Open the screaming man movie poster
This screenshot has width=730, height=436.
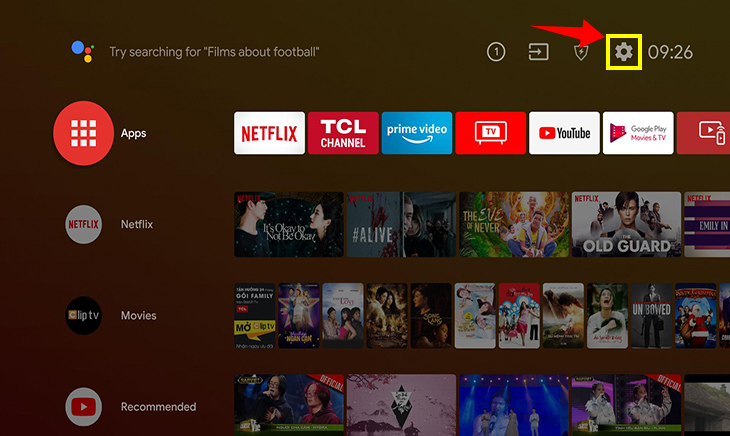coord(608,315)
